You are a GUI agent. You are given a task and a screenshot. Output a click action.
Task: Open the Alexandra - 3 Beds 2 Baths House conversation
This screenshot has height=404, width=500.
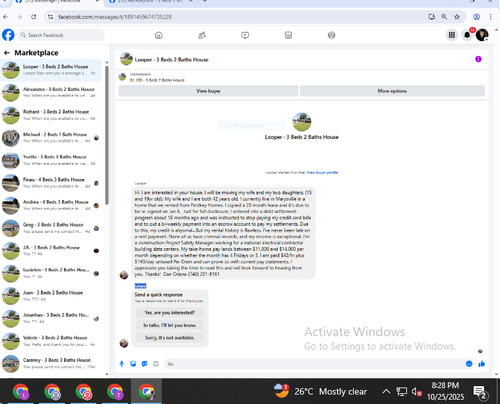51,92
